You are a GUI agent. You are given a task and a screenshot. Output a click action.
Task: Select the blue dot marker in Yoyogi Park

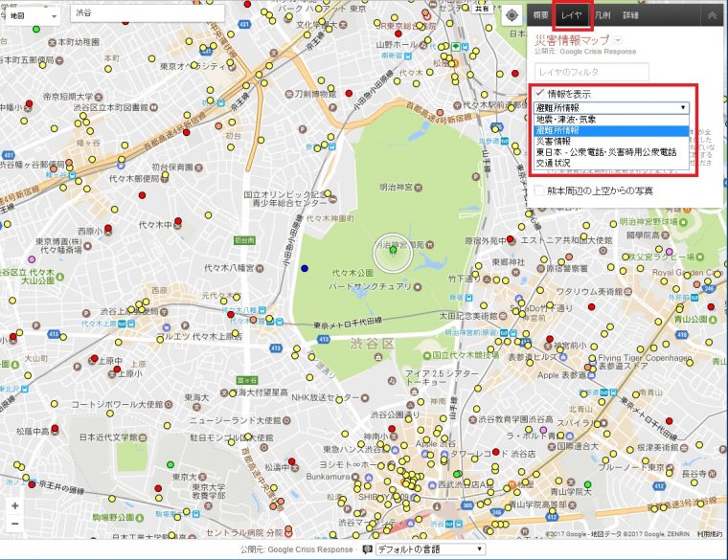coord(305,268)
